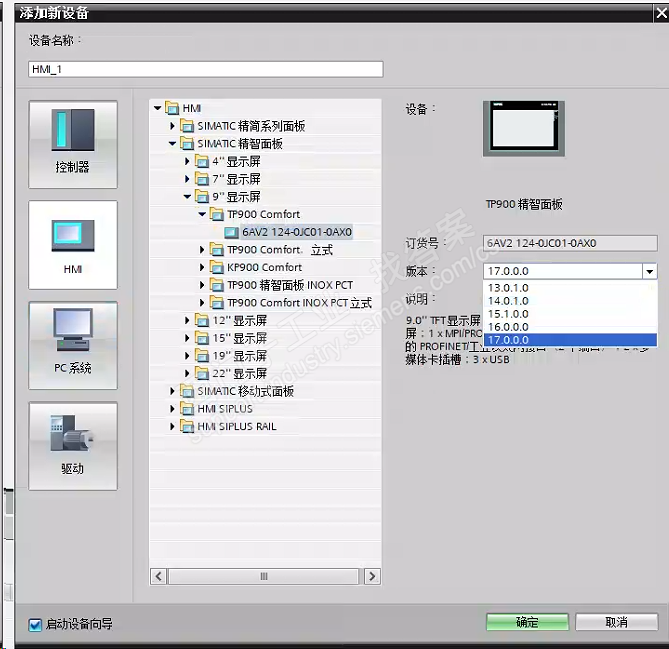Viewport: 669px width, 649px height.
Task: Select the PC 系统 category icon
Action: pyautogui.click(x=73, y=345)
